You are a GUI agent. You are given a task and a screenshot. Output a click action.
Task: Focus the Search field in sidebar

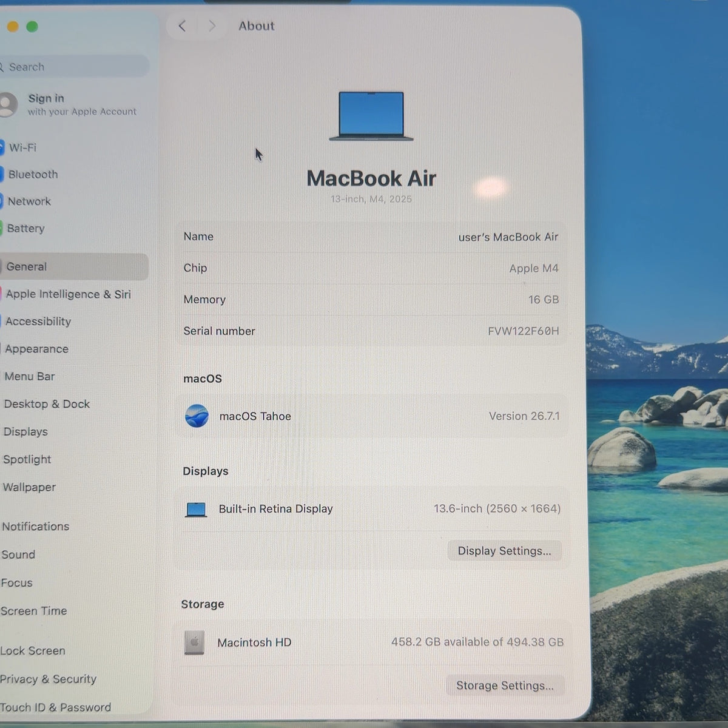74,67
